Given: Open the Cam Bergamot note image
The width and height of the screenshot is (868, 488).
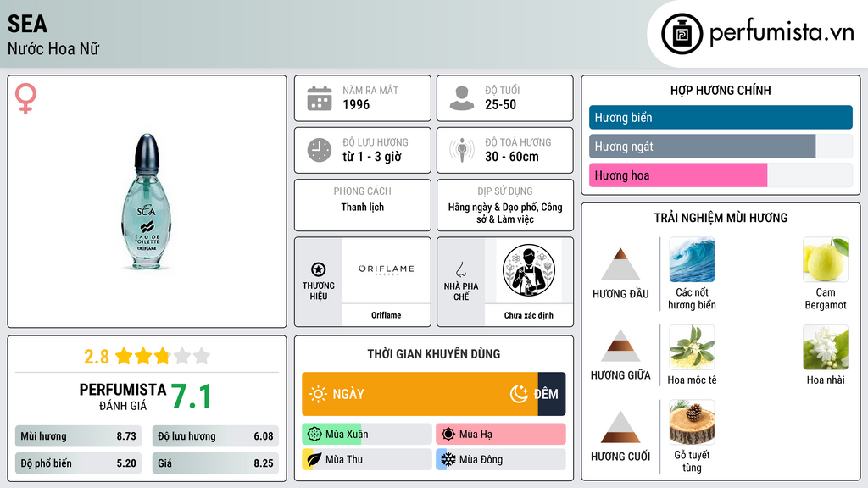Looking at the screenshot, I should (826, 259).
